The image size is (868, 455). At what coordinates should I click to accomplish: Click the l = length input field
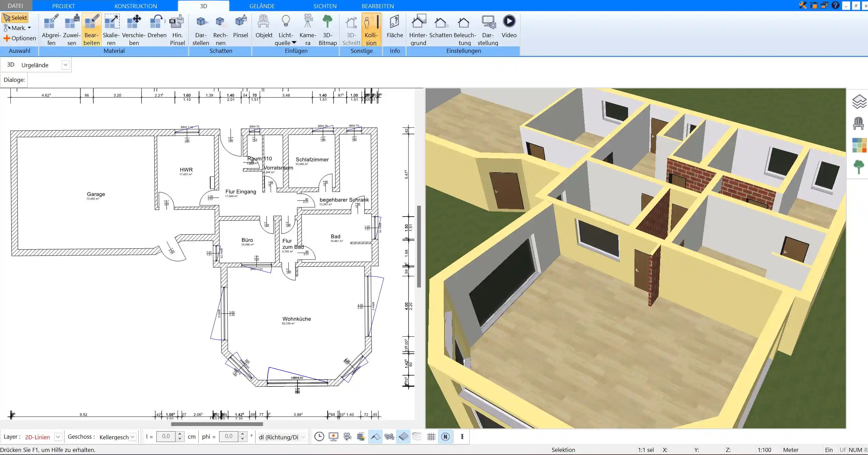(166, 437)
